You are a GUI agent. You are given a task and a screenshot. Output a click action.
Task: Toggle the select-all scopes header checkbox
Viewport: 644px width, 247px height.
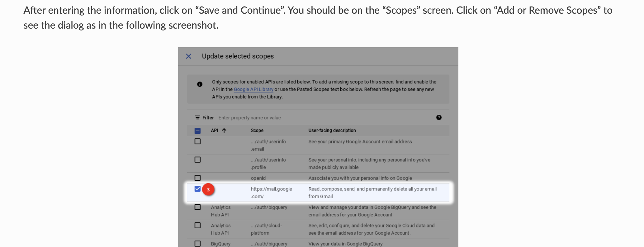(197, 131)
